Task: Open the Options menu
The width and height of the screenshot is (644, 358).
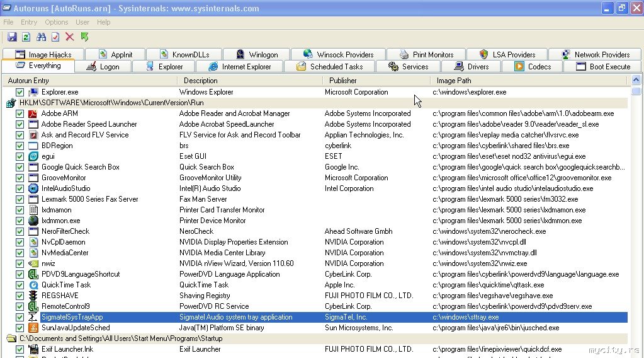Action: point(56,22)
